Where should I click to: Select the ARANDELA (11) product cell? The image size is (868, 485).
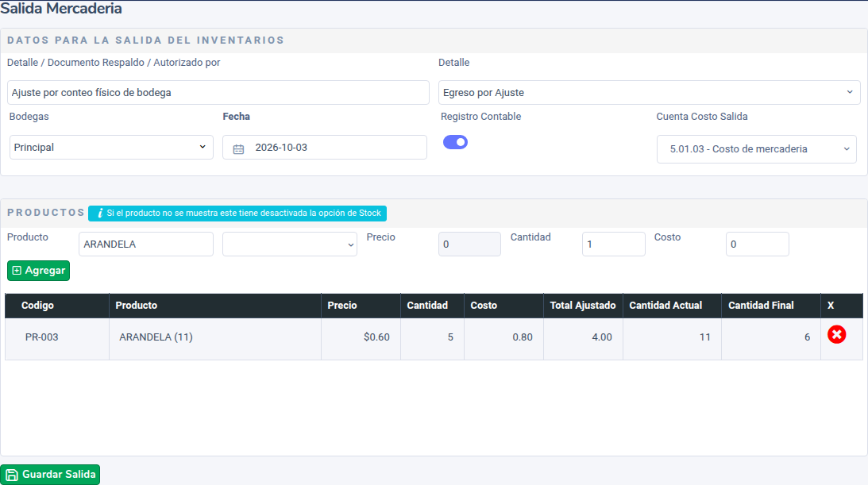pyautogui.click(x=215, y=339)
